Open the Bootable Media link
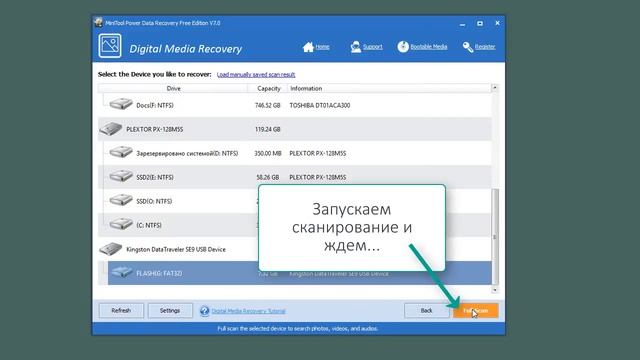 pos(429,47)
